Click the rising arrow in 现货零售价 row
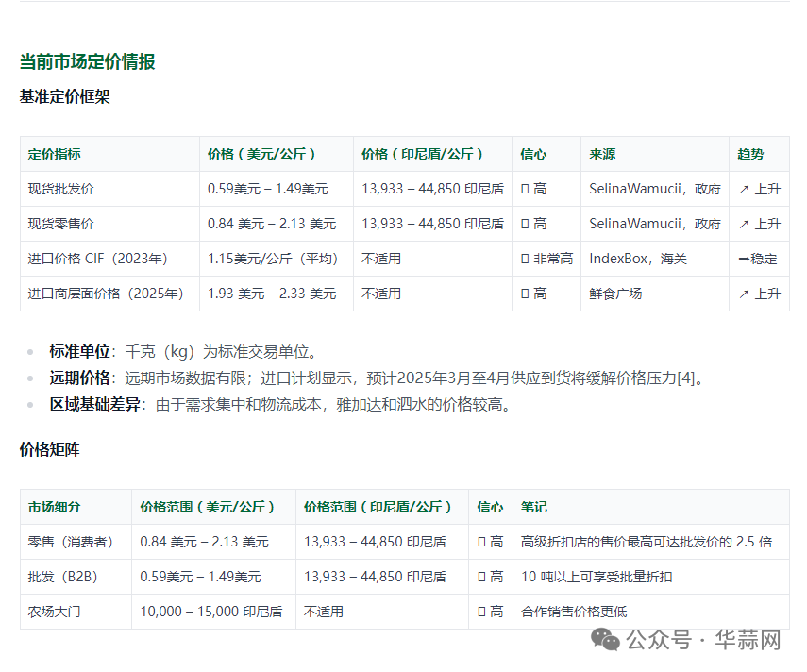The height and width of the screenshot is (672, 807). pos(744,224)
